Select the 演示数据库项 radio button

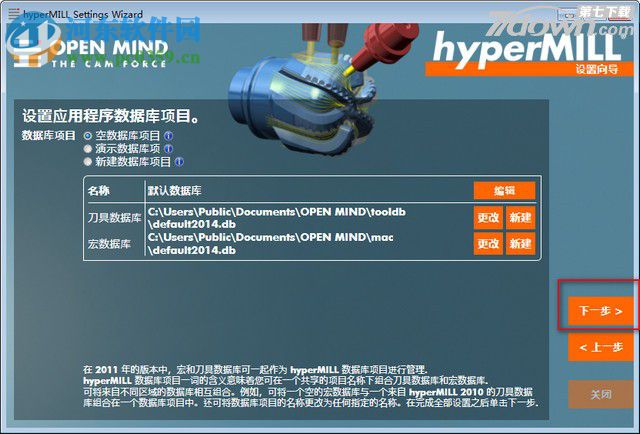[x=87, y=149]
